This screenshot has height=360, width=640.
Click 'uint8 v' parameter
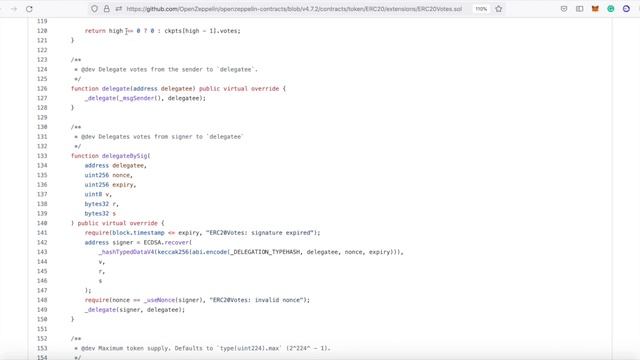97,194
